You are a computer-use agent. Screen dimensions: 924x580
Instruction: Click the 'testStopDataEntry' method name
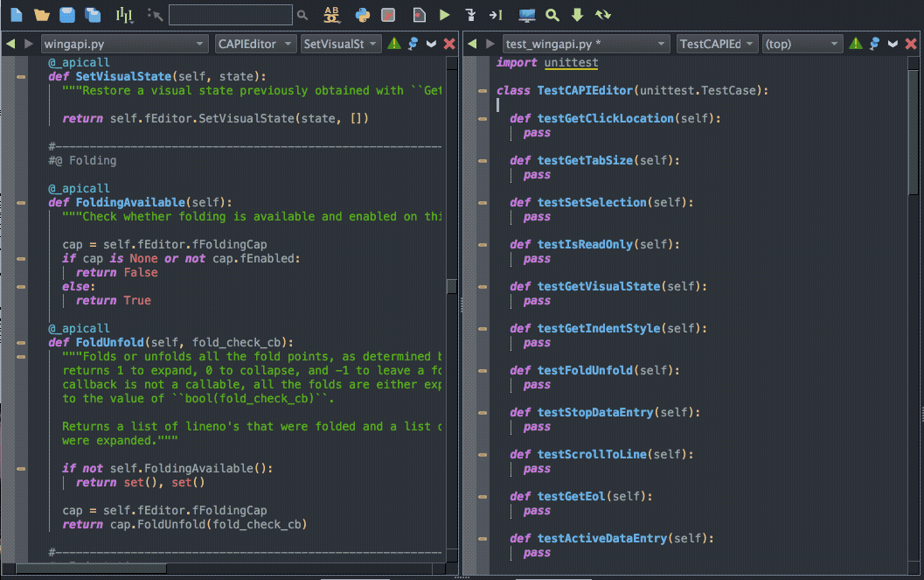point(595,413)
